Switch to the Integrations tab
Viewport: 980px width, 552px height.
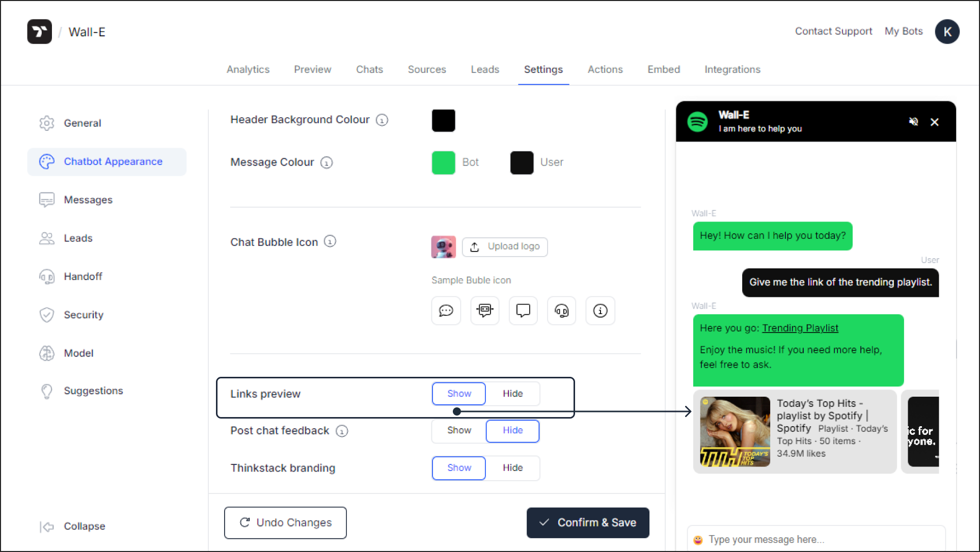pyautogui.click(x=732, y=69)
